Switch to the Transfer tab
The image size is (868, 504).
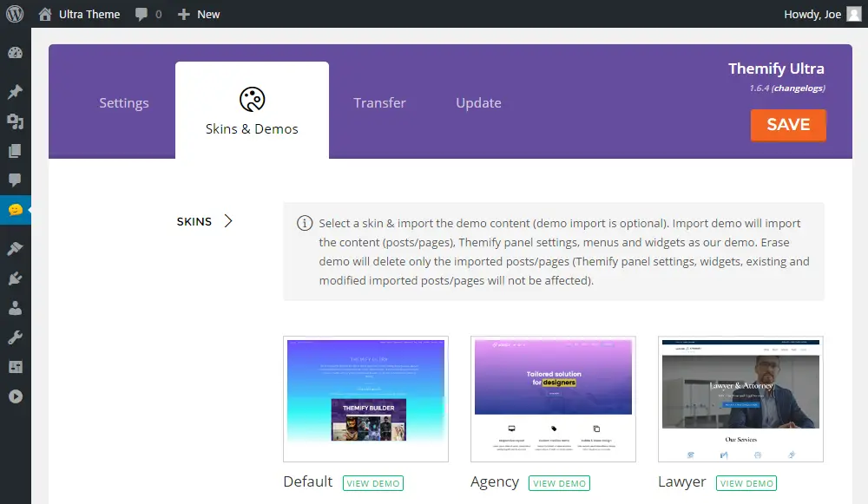tap(380, 103)
